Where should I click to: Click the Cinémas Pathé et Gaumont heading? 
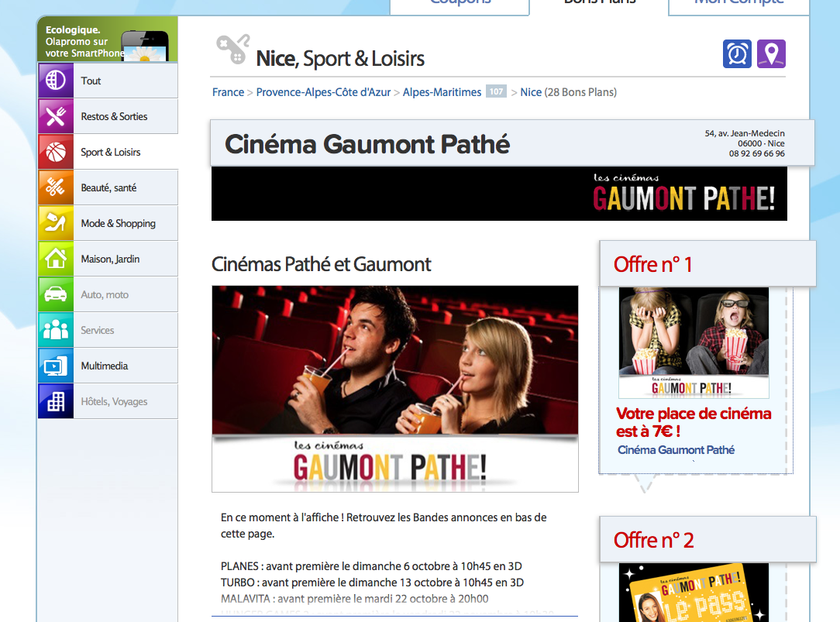tap(321, 264)
